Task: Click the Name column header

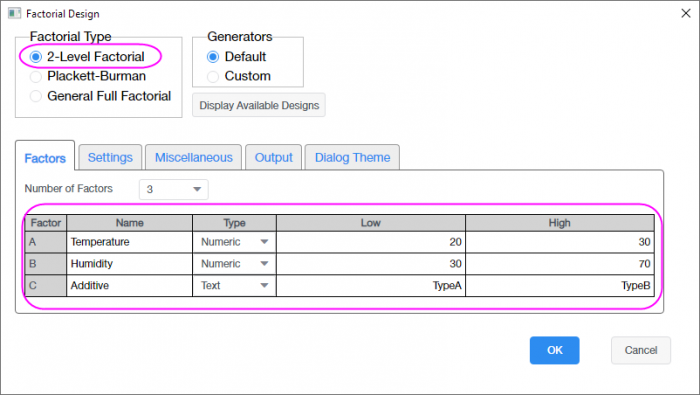Action: point(129,223)
